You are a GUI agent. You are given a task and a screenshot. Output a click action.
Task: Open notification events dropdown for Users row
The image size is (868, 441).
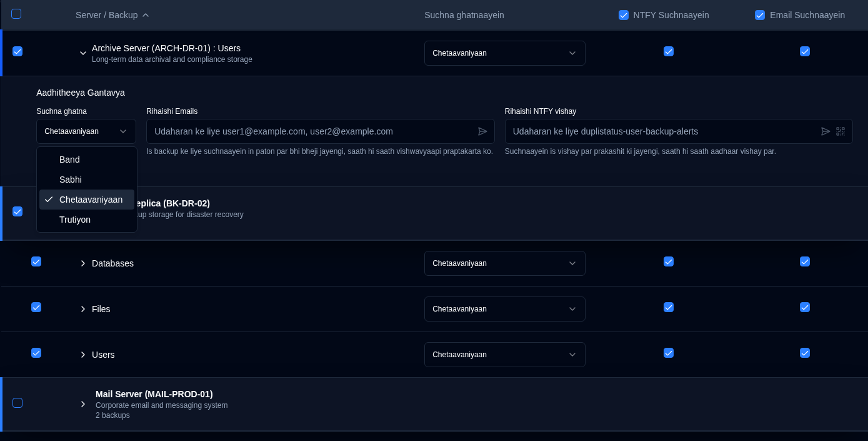505,355
